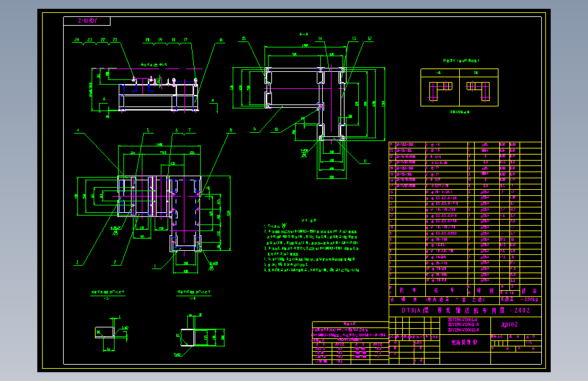Click balloon number 14 above section view
This screenshot has height=381, width=588.
320,38
